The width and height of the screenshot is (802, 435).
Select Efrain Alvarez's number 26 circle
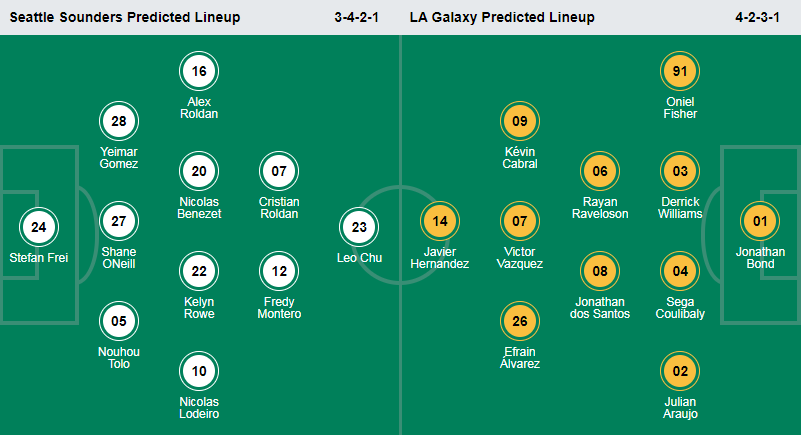tap(520, 321)
